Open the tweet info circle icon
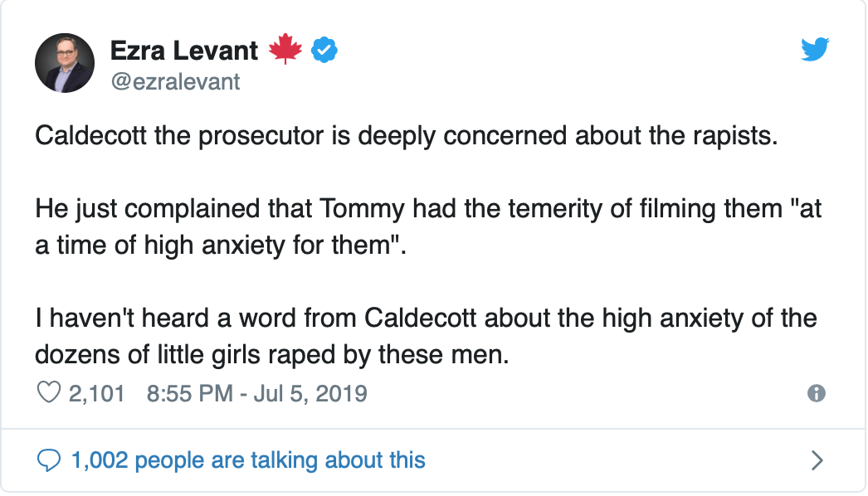 tap(816, 394)
